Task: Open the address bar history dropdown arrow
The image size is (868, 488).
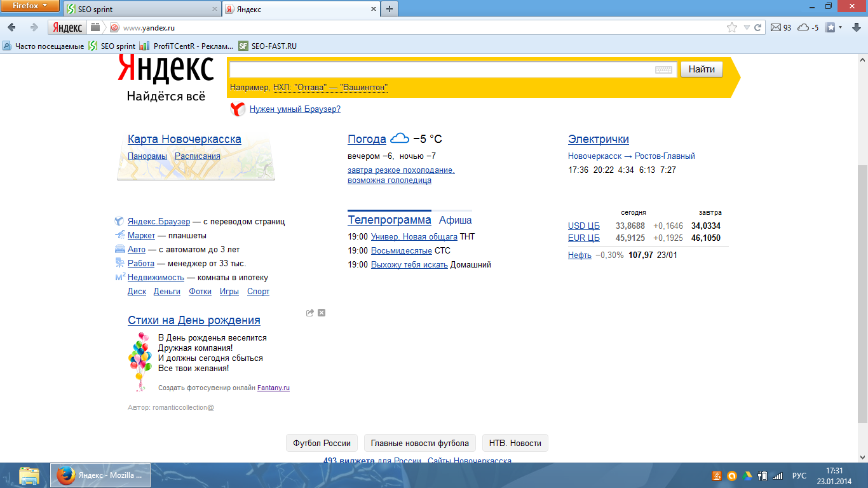Action: (746, 27)
